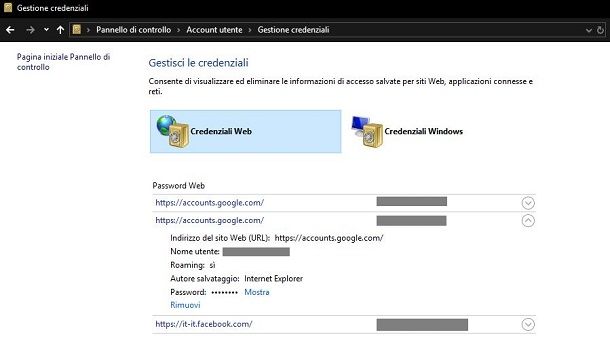The width and height of the screenshot is (610, 360).
Task: Click the Indirizzo del sito Web URL value
Action: point(329,238)
